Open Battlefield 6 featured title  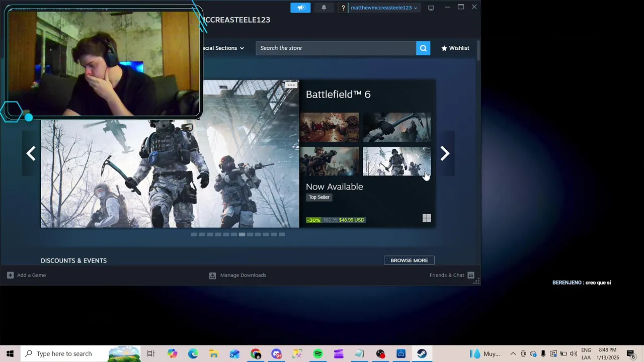[338, 95]
